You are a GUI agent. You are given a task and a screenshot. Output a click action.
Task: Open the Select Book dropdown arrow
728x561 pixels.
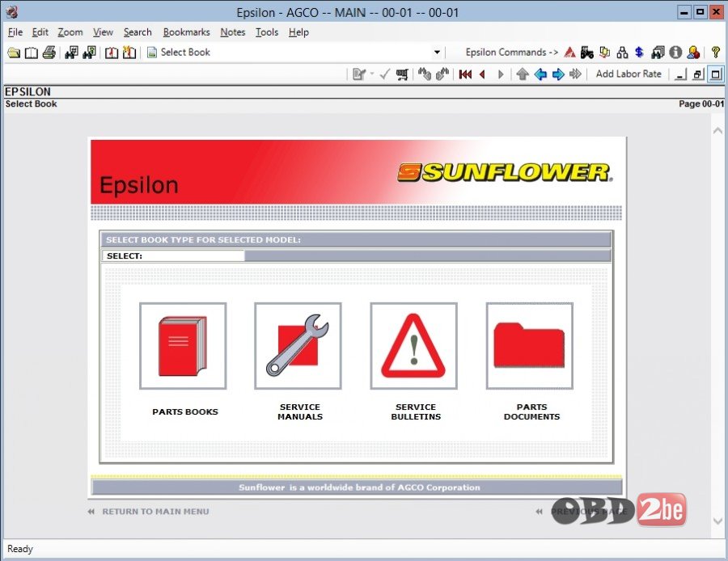click(437, 53)
